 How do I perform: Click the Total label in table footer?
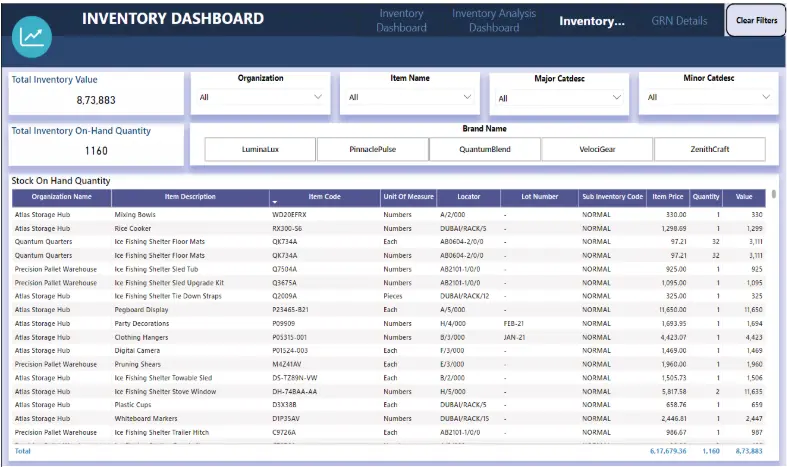click(x=23, y=451)
